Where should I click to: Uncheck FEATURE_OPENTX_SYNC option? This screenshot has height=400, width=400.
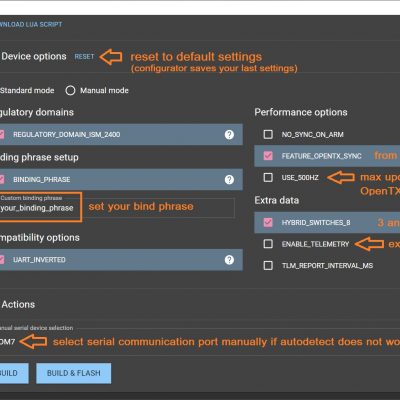click(x=268, y=156)
